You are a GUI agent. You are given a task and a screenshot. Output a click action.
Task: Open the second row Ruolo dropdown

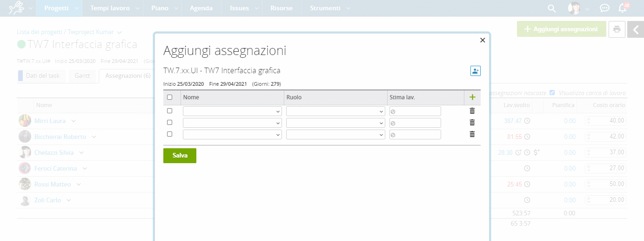coord(335,123)
